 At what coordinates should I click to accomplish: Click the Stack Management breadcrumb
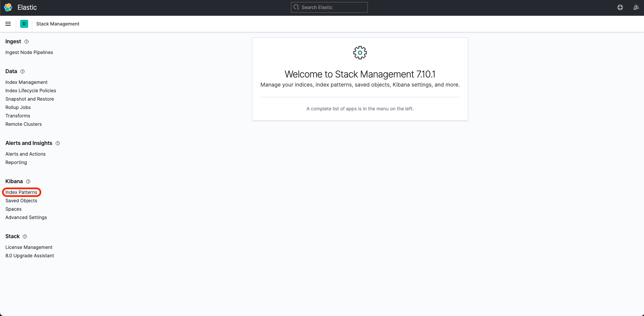58,24
